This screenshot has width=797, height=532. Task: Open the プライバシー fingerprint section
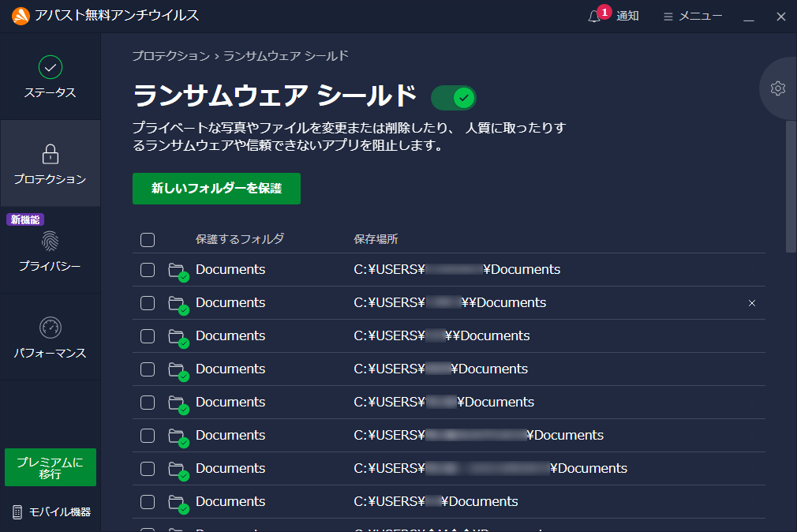pyautogui.click(x=51, y=250)
